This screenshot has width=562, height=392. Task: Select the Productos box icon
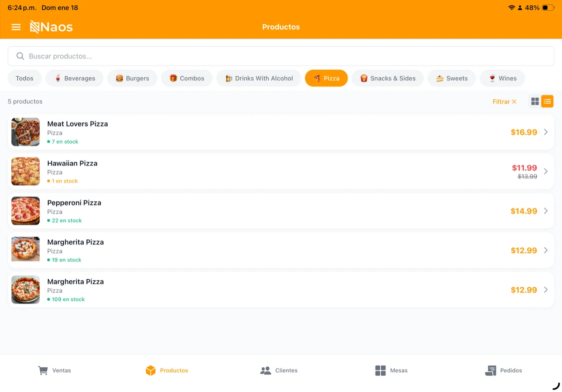150,370
